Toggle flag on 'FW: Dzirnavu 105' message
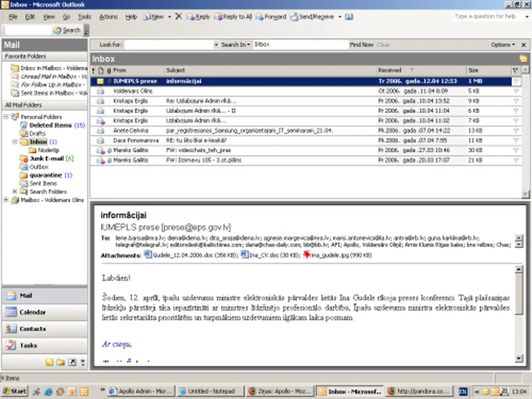532x399 pixels. click(x=516, y=160)
